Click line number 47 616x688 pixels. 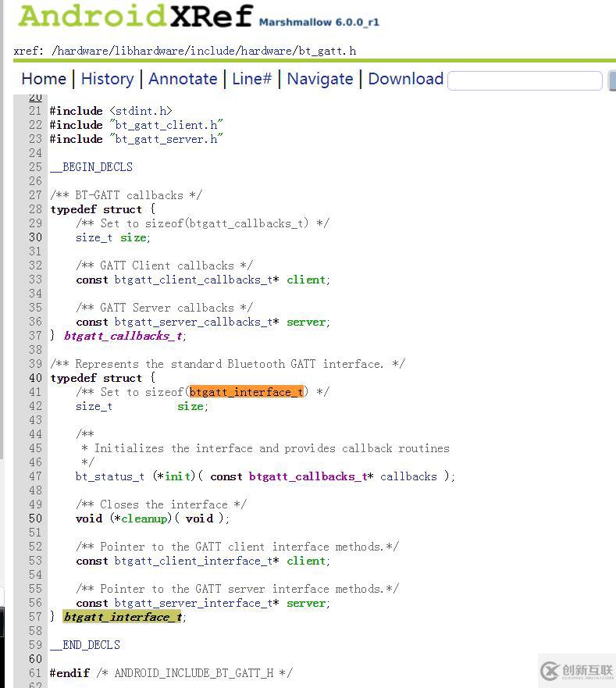pyautogui.click(x=36, y=476)
